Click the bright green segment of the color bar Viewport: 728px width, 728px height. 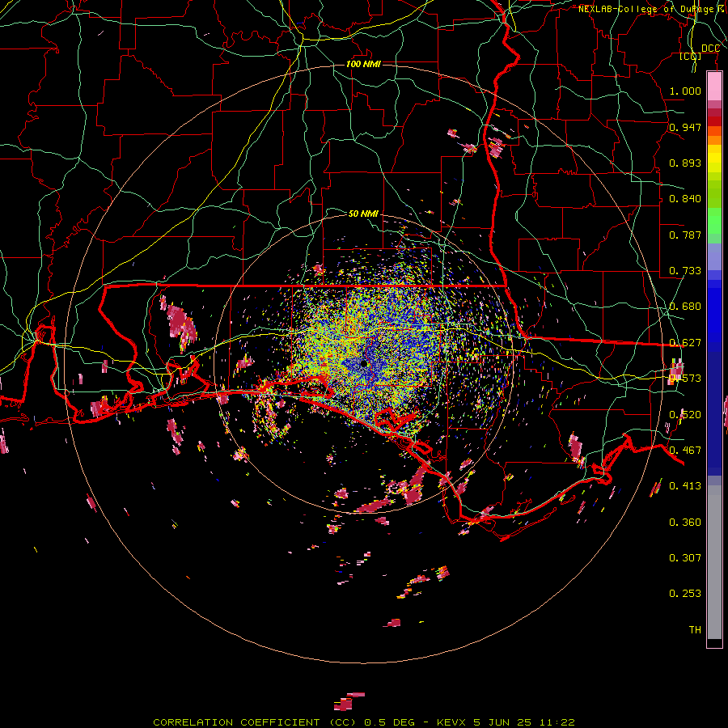[x=714, y=222]
